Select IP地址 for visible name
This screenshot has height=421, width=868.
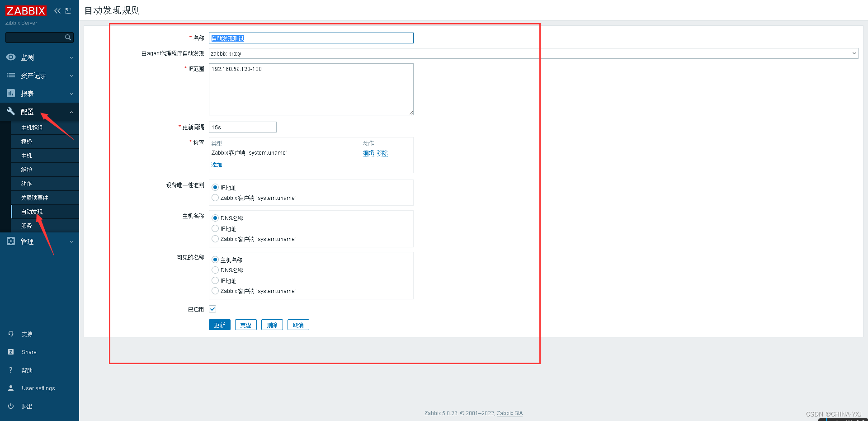215,280
